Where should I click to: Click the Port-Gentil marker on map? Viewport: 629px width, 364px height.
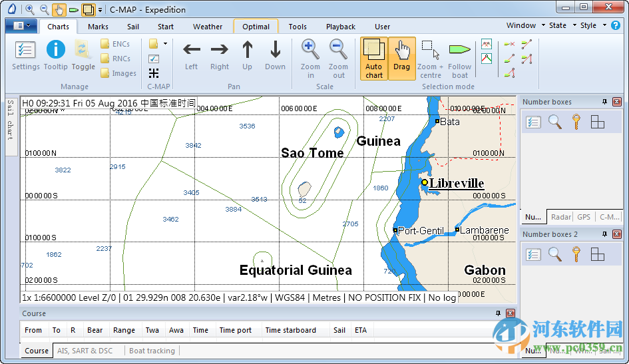pyautogui.click(x=395, y=230)
